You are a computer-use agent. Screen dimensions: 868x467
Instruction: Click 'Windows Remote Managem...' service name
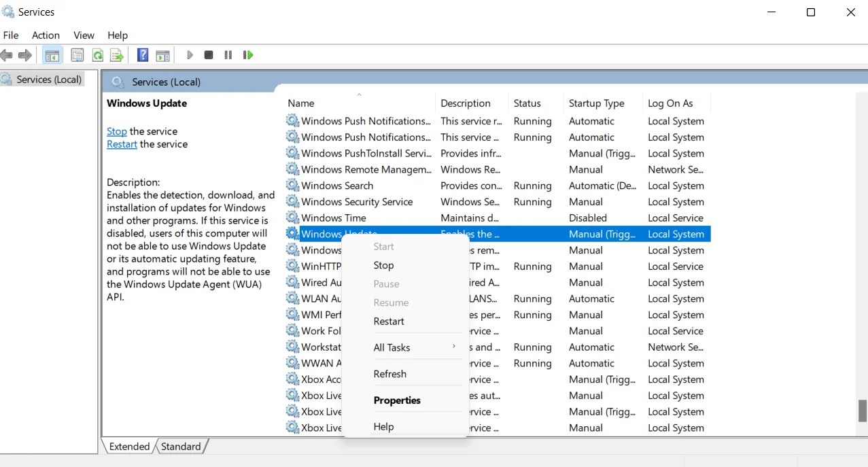366,169
